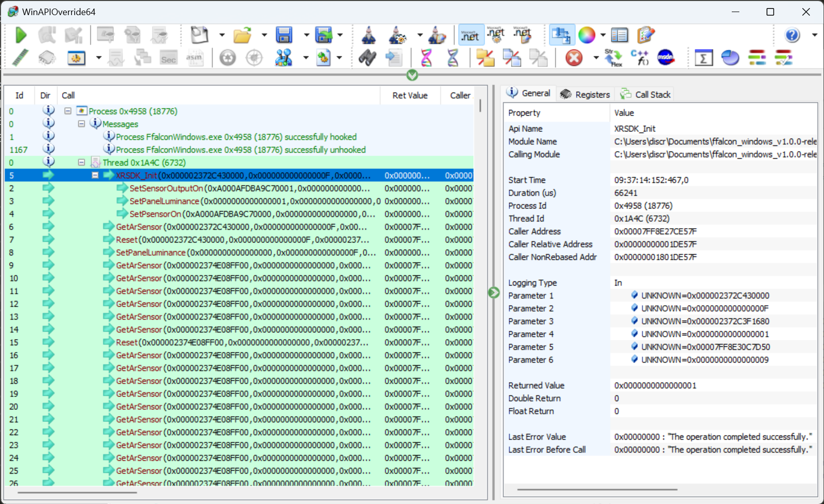Toggle .NET hooking button
Image resolution: width=824 pixels, height=504 pixels.
471,35
